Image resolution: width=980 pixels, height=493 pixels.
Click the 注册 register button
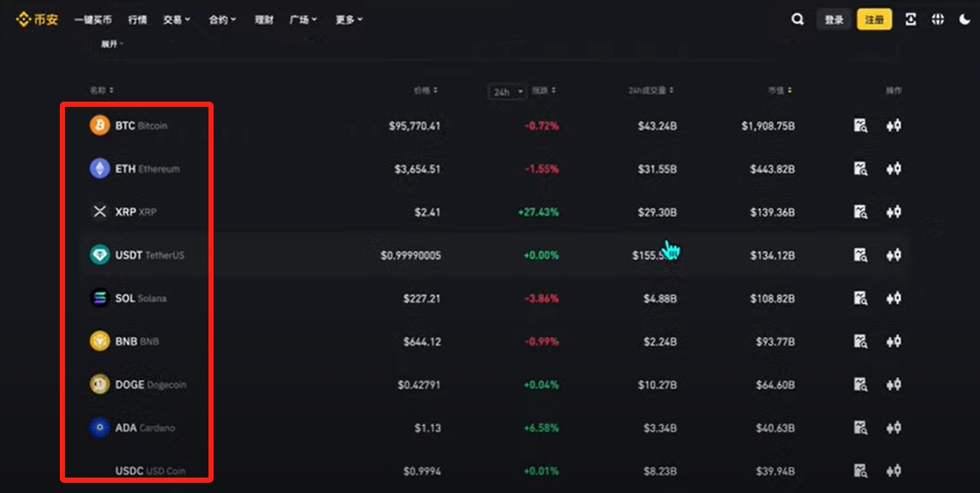click(874, 20)
